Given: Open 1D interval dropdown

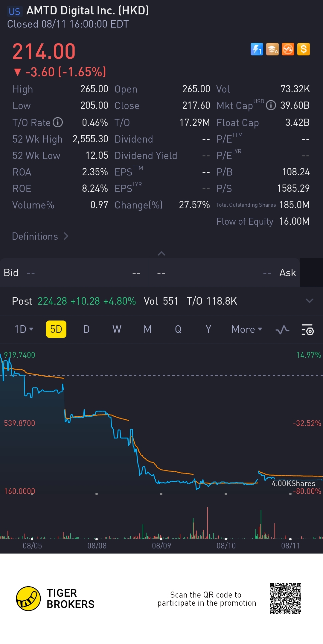Looking at the screenshot, I should [x=24, y=329].
